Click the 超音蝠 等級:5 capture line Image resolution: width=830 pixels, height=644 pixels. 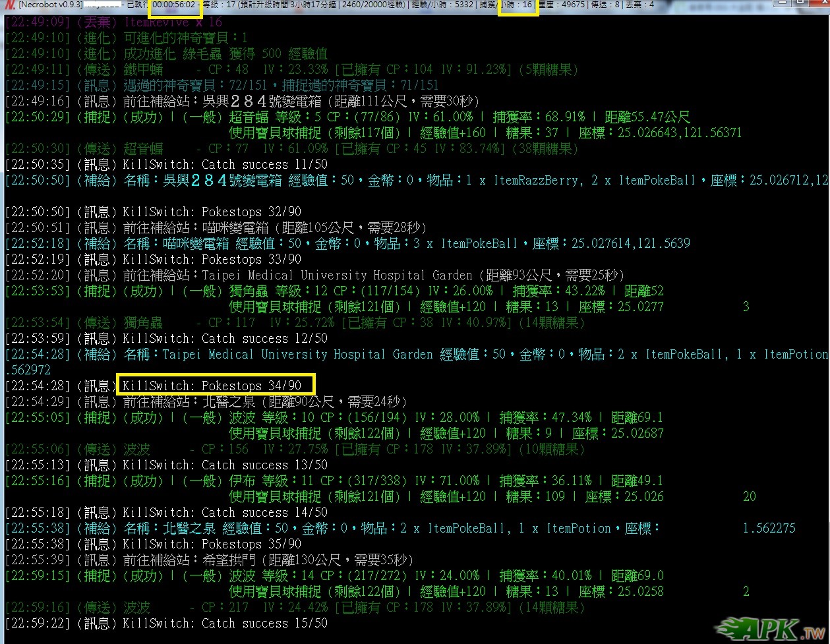347,117
